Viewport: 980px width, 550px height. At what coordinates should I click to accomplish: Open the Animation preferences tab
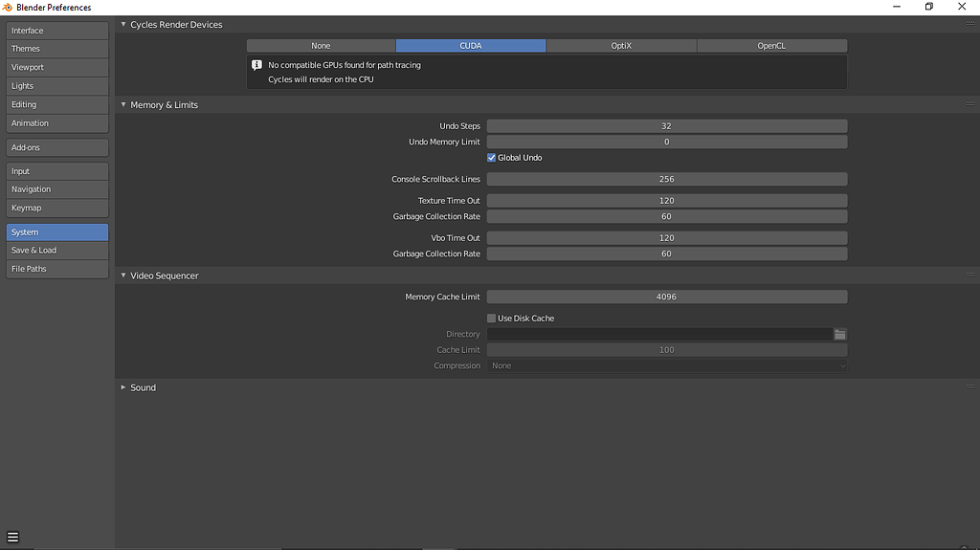57,123
